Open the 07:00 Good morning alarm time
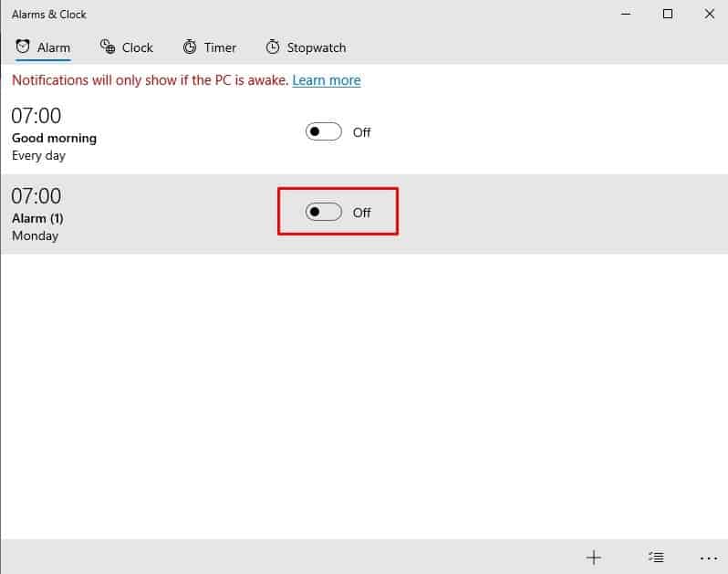Viewport: 728px width, 574px height. click(x=36, y=116)
